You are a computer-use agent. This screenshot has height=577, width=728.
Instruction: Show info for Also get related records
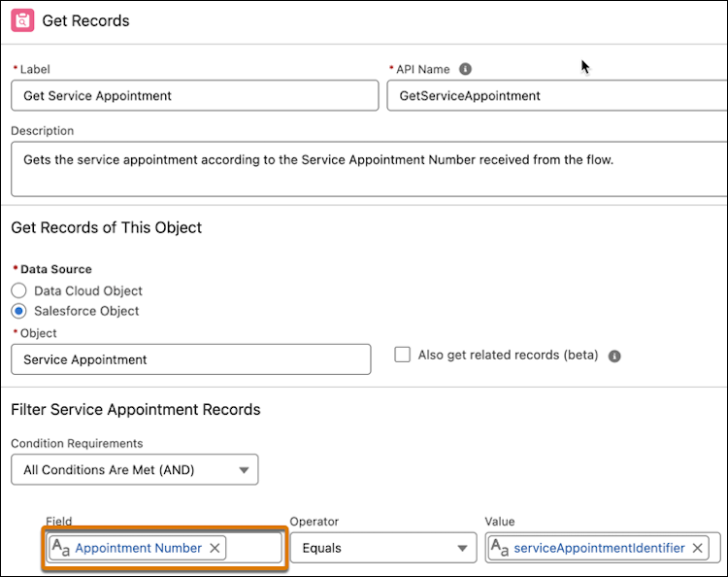click(x=614, y=356)
